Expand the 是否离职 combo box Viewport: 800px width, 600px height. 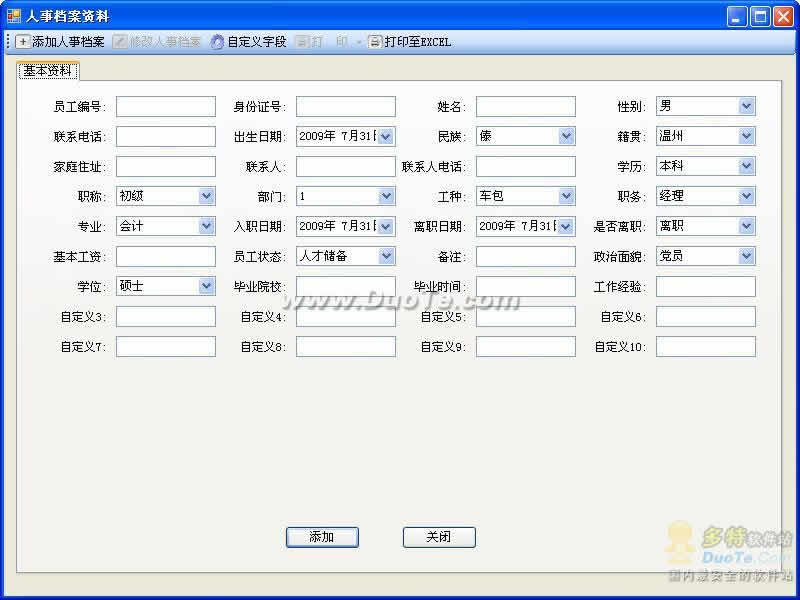(x=706, y=226)
